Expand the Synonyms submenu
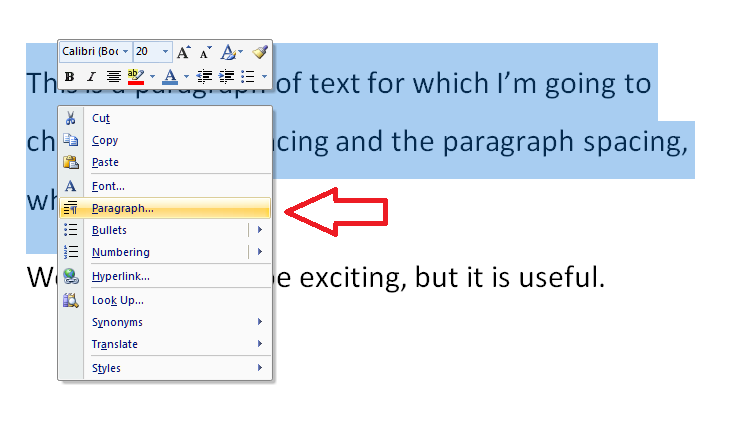 pyautogui.click(x=117, y=322)
